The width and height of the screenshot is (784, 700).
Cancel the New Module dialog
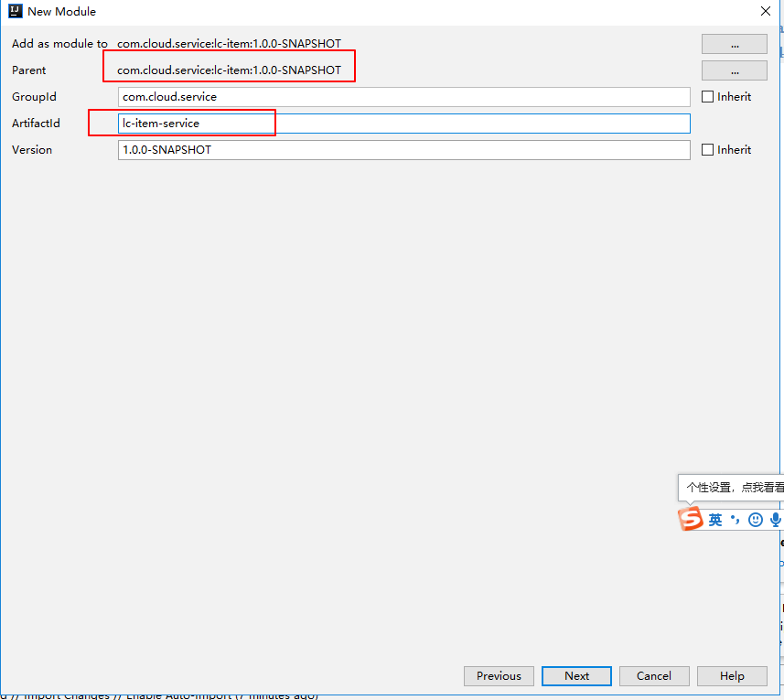coord(654,675)
